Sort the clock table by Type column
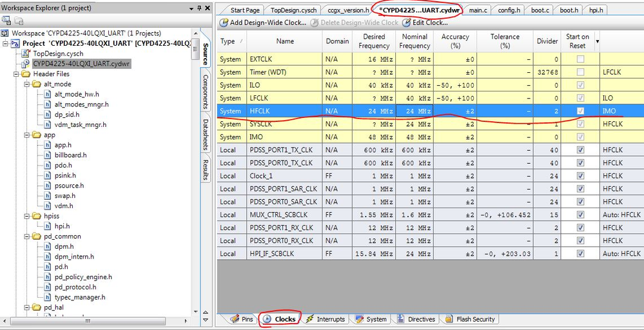 [x=231, y=41]
